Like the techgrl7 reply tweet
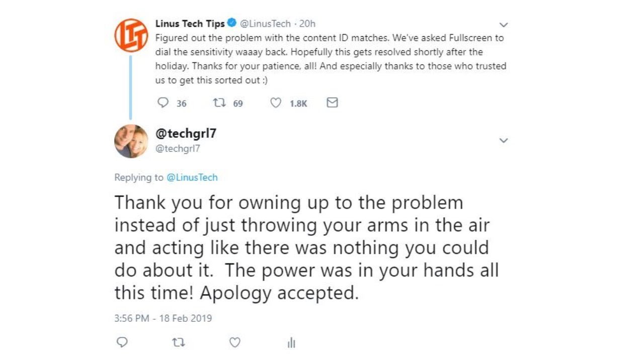The height and width of the screenshot is (362, 644). coord(235,342)
